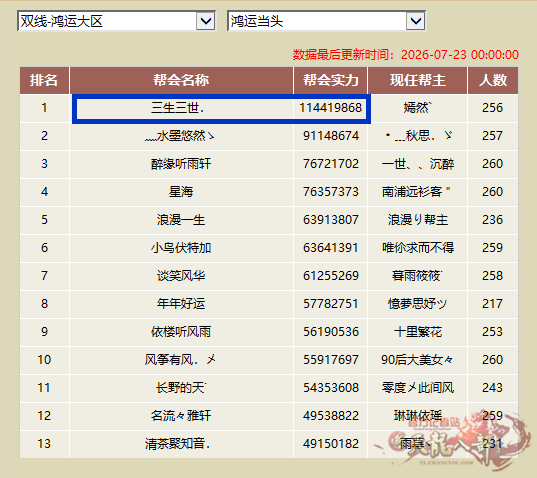Select guild leader 暮雨筱筱
537x478 pixels.
pos(417,276)
